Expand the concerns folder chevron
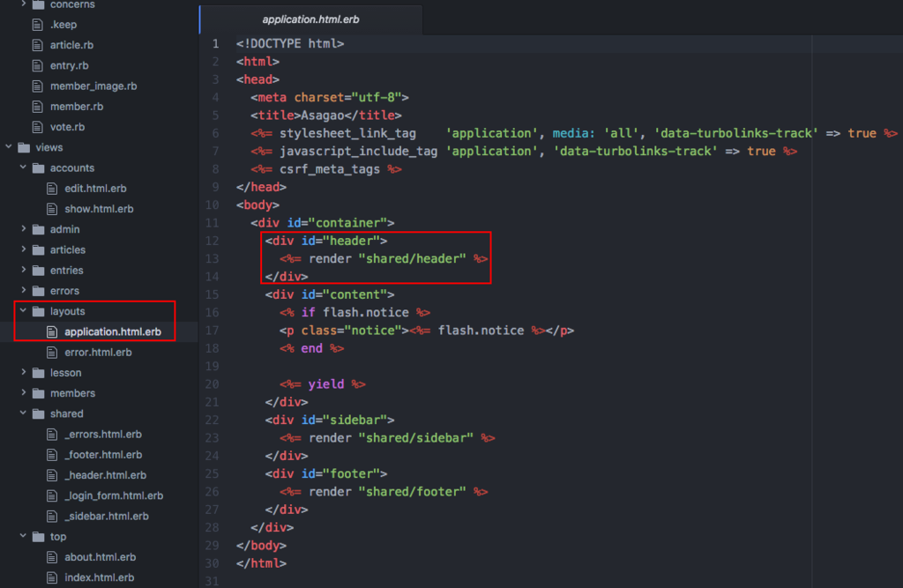903x588 pixels. click(23, 4)
